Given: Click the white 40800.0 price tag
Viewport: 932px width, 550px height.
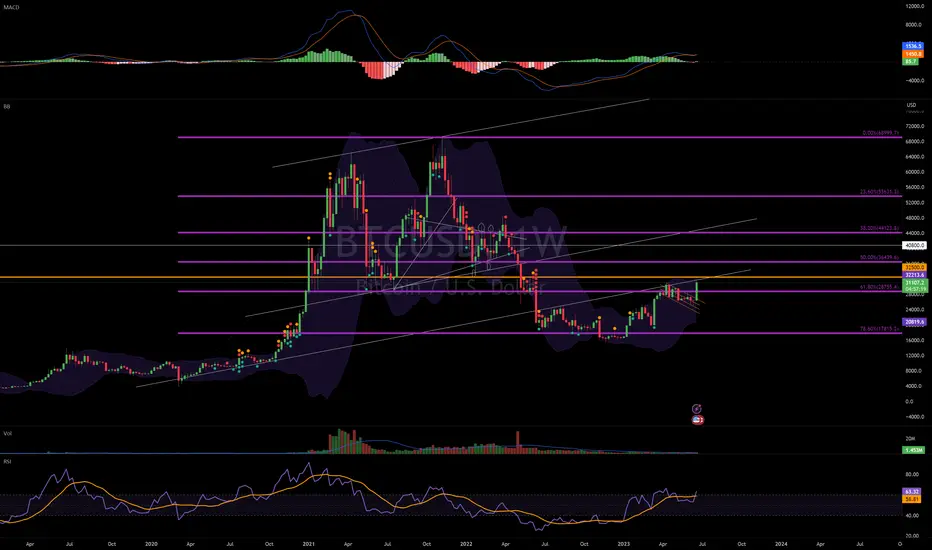Looking at the screenshot, I should [x=914, y=245].
